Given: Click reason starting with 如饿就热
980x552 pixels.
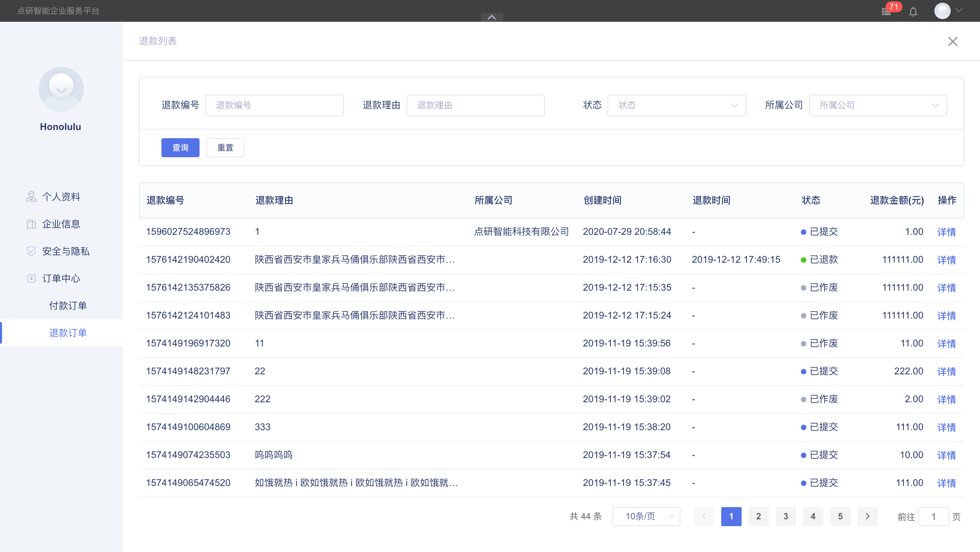Looking at the screenshot, I should [356, 483].
